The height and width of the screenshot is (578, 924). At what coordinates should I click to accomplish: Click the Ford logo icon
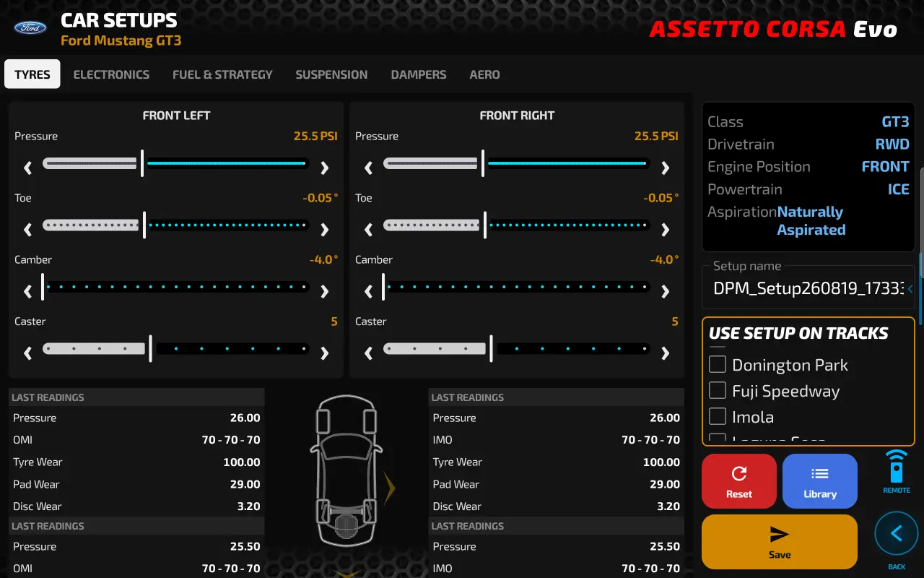coord(30,28)
